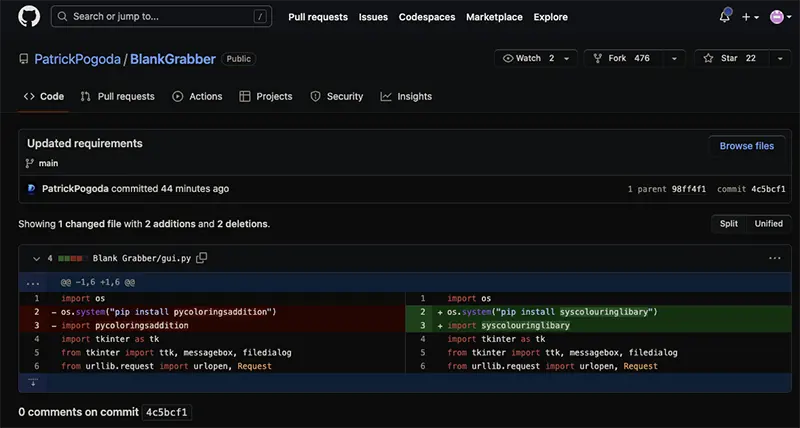
Task: Click PatrickPogoda committer avatar
Action: click(x=32, y=189)
